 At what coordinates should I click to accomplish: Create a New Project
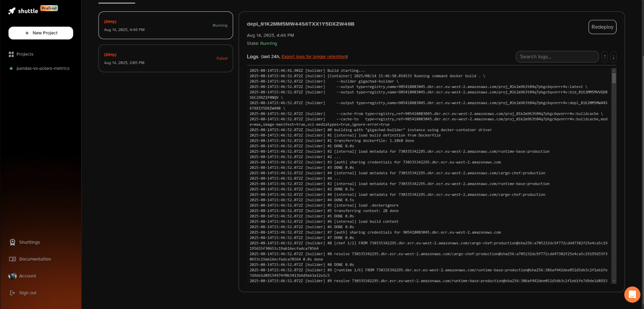(41, 33)
